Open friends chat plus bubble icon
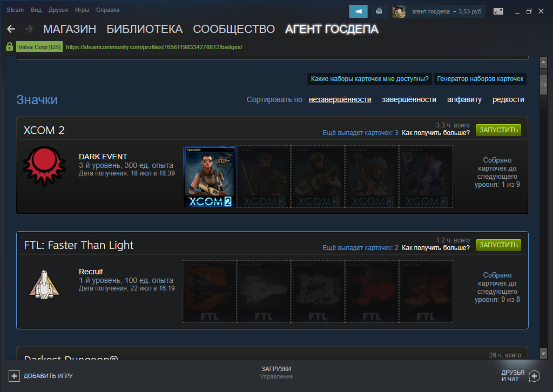 [x=534, y=376]
